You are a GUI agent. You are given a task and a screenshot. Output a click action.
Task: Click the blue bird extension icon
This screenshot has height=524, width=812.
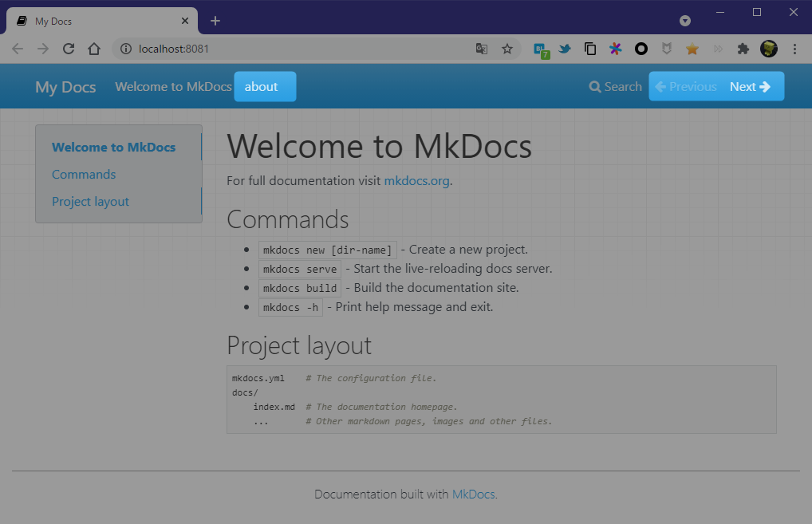(565, 49)
